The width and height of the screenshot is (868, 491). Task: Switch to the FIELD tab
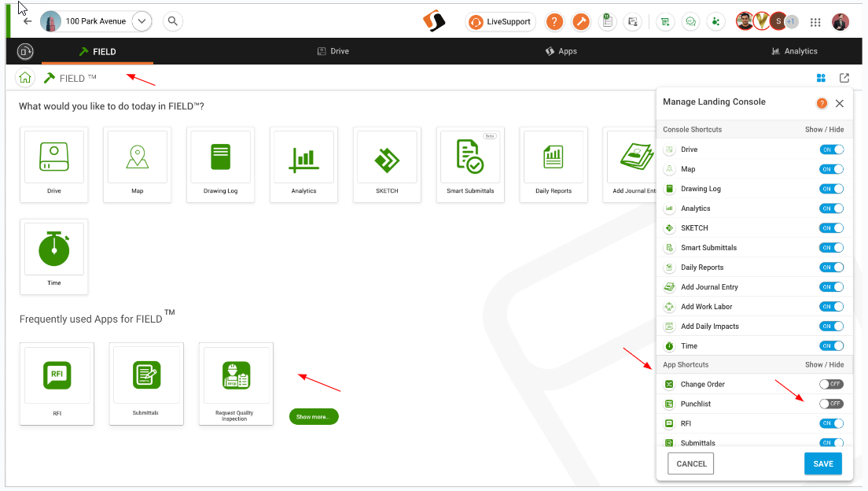pos(97,51)
